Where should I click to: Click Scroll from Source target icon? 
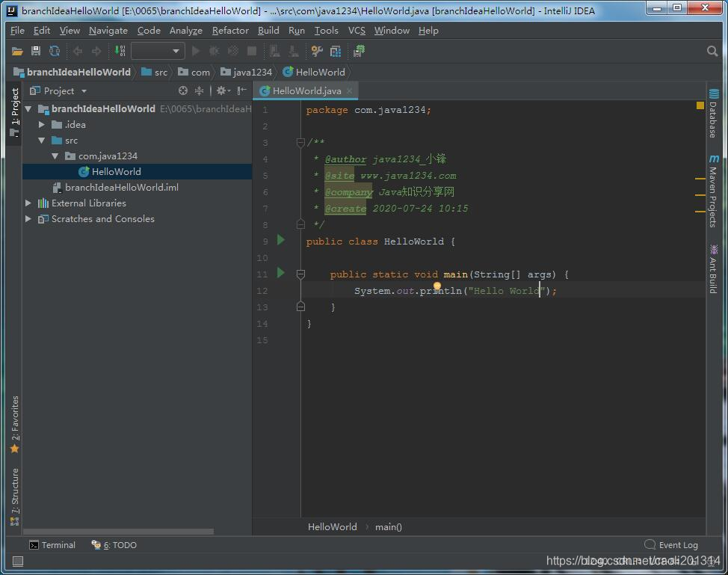183,91
